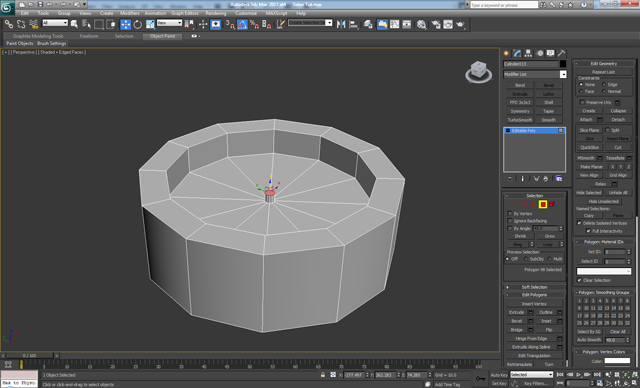
Task: Open the material ID name dropdown
Action: coord(604,271)
